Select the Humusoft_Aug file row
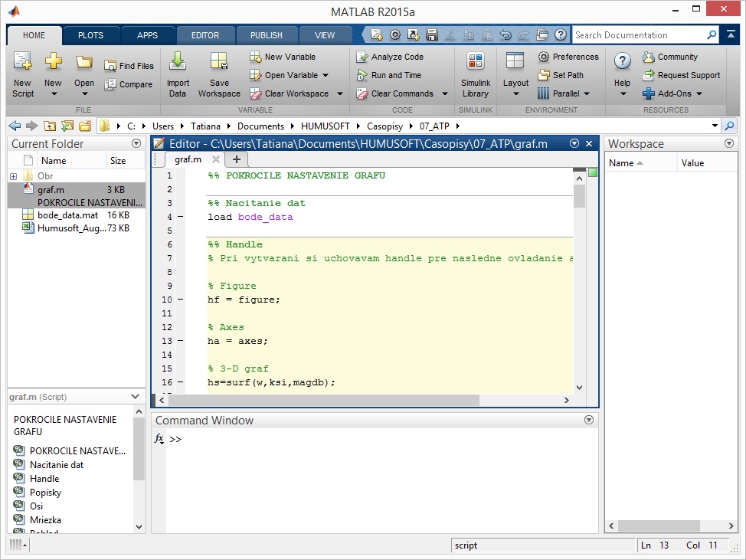The image size is (746, 560). point(76,228)
